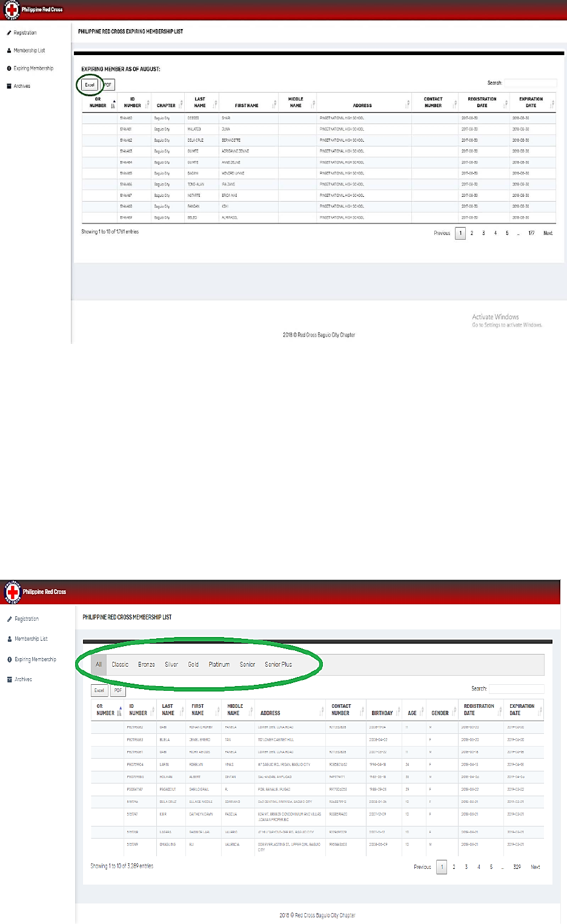Sort by ADDRESS header on the Membership List page table
Image resolution: width=567 pixels, height=924 pixels.
(270, 713)
